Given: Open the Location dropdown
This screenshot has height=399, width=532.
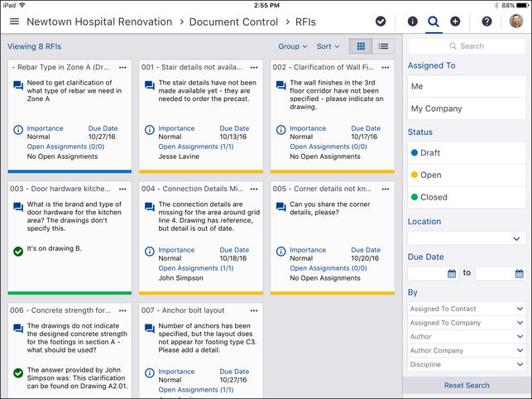Looking at the screenshot, I should (467, 238).
